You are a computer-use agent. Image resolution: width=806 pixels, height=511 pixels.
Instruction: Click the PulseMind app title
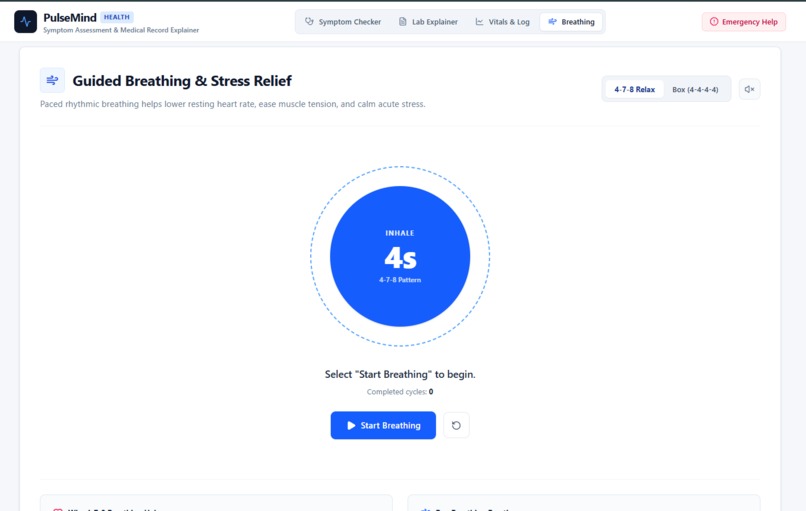click(x=70, y=17)
